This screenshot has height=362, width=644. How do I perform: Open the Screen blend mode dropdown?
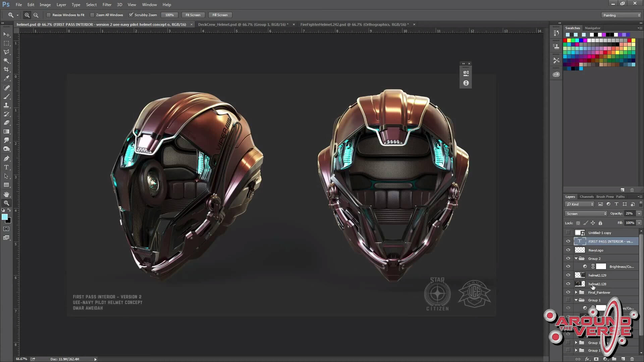[586, 214]
